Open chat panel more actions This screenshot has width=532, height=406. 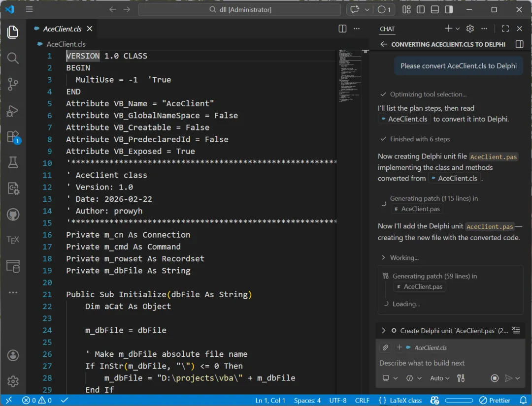[484, 29]
